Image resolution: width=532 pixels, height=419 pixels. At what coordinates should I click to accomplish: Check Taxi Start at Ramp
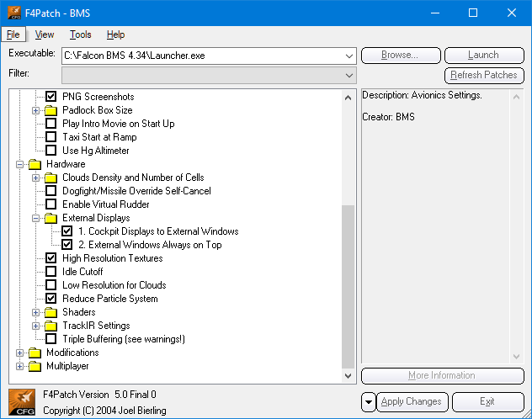coord(51,137)
